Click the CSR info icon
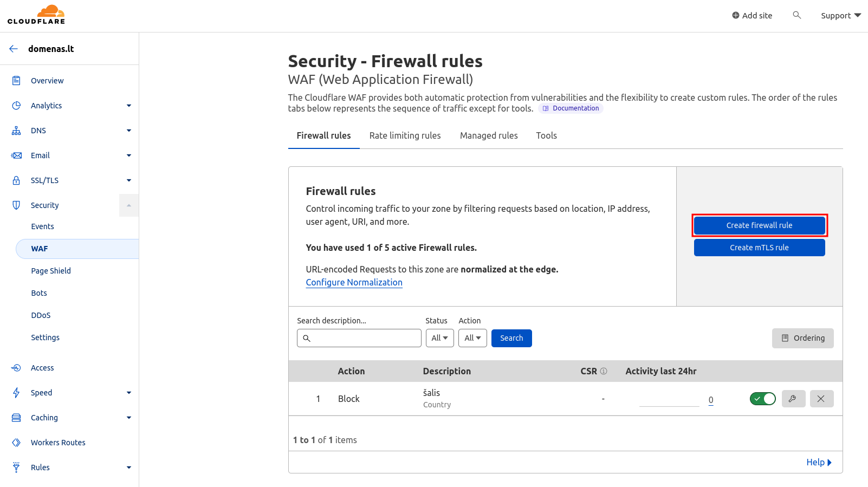This screenshot has height=487, width=868. 604,371
